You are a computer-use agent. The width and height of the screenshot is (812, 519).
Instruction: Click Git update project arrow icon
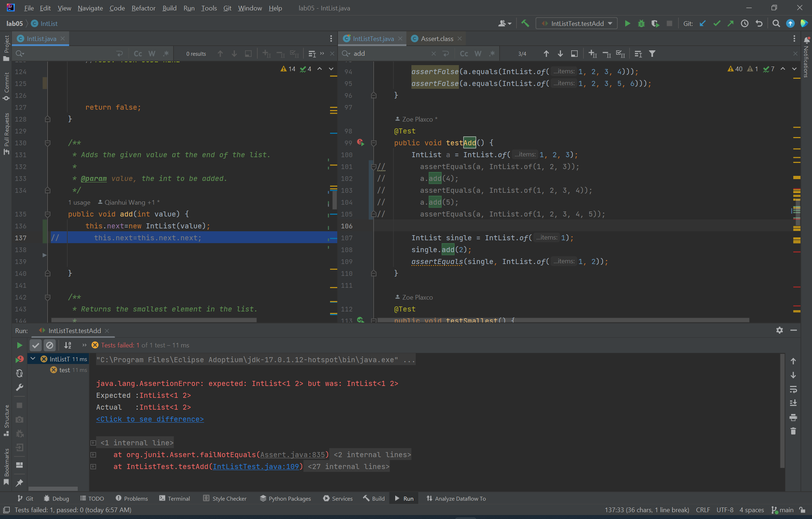pyautogui.click(x=703, y=24)
